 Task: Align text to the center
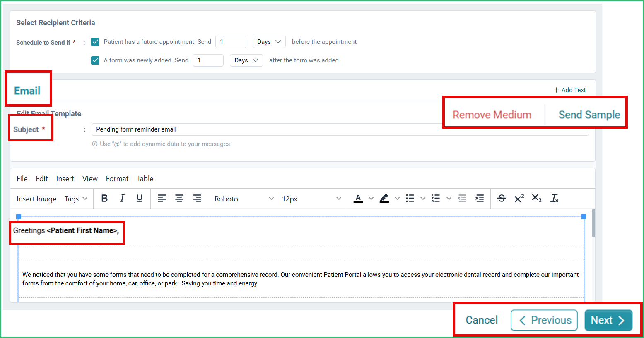179,198
